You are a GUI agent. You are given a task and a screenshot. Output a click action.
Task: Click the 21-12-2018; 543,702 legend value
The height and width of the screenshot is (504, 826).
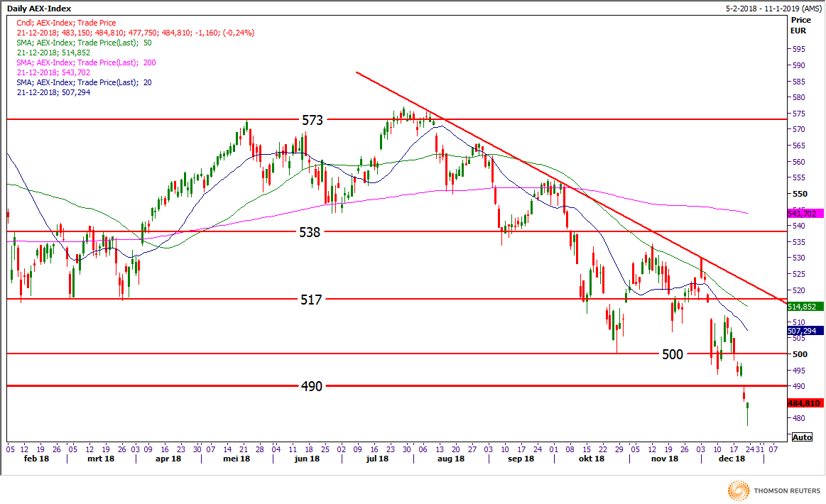[53, 72]
